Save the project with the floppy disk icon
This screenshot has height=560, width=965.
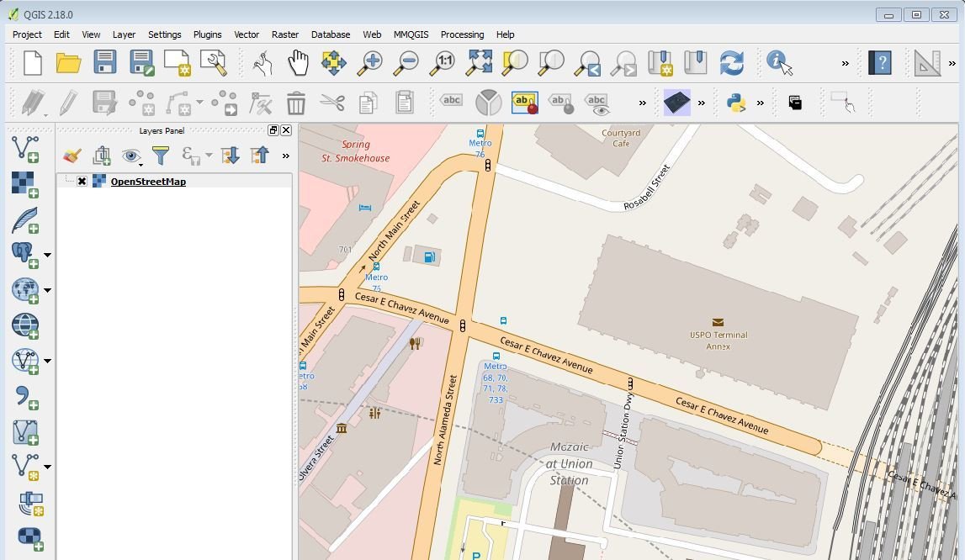[x=104, y=63]
